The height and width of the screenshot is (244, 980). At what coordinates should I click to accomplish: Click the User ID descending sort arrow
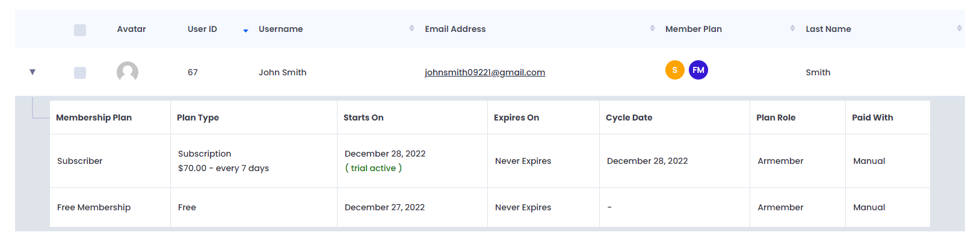pyautogui.click(x=245, y=31)
